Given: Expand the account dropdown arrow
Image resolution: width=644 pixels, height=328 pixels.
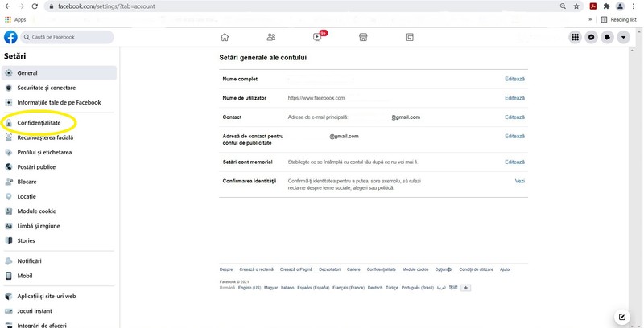Looking at the screenshot, I should click(623, 37).
